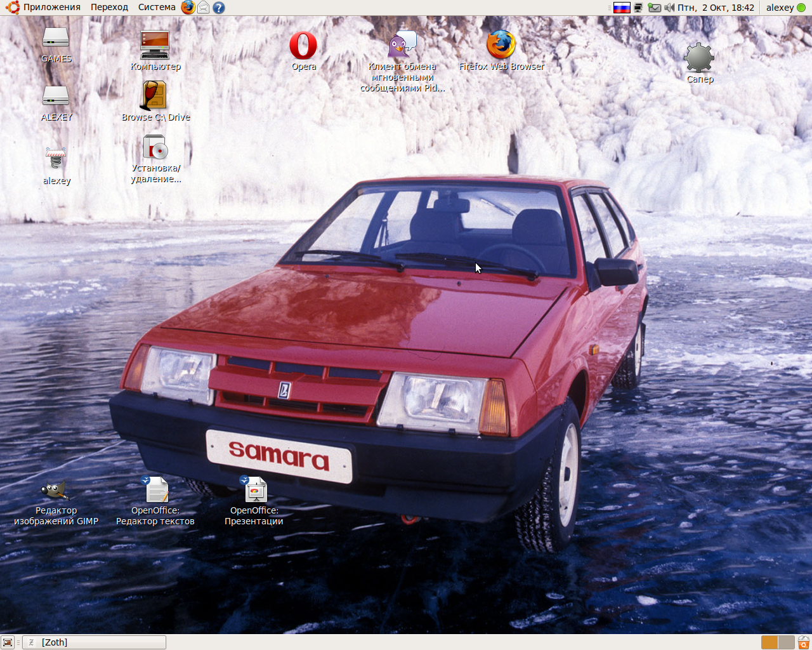Select the GIMP image editor desktop icon
812x650 pixels.
56,503
